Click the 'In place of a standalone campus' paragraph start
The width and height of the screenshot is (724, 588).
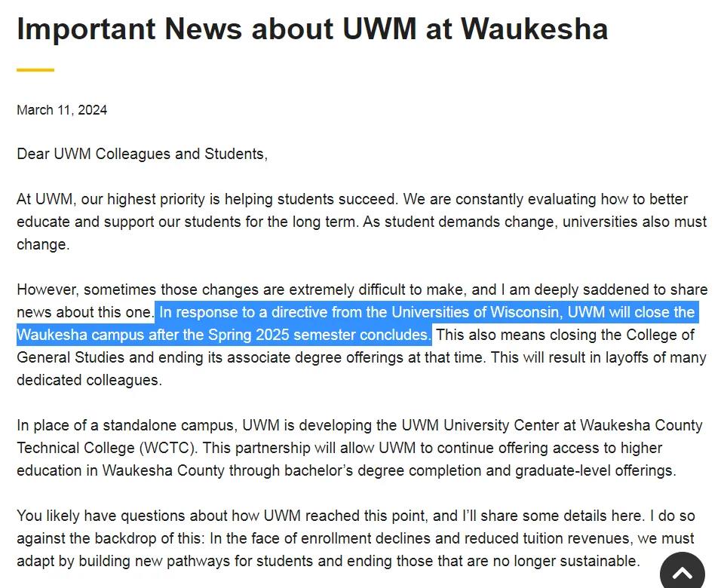pos(127,425)
